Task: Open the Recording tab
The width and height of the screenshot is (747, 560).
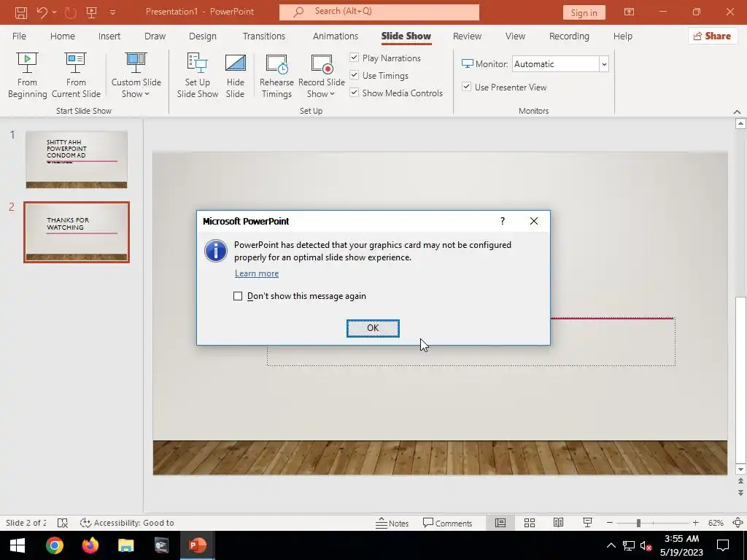Action: (x=569, y=36)
